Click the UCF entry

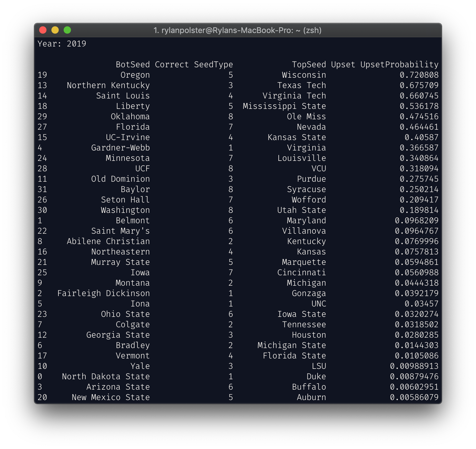[143, 169]
